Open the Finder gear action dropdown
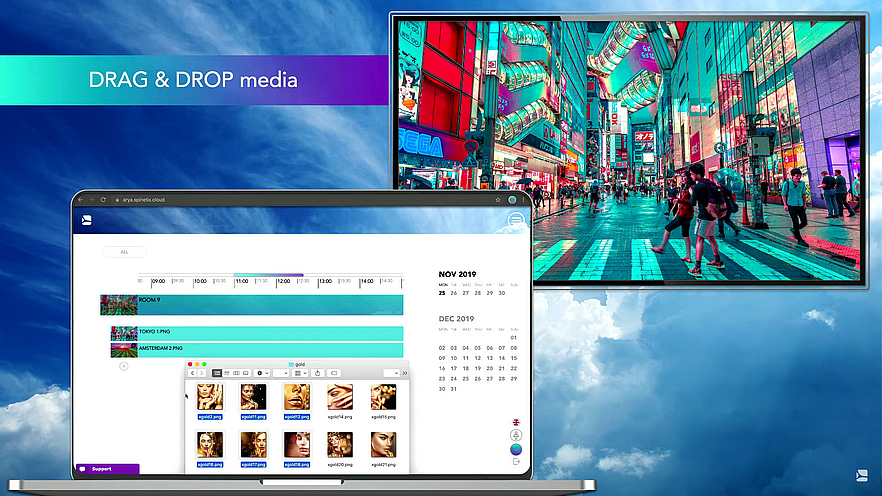This screenshot has height=496, width=882. click(x=263, y=373)
